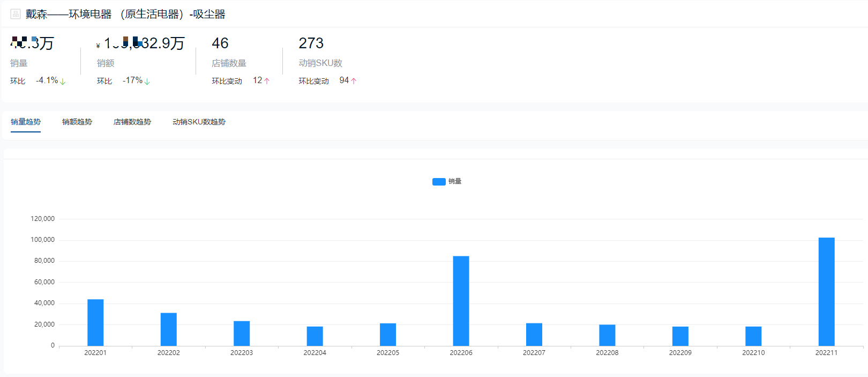Click the 202209 sales bar
The image size is (868, 377).
click(x=680, y=336)
